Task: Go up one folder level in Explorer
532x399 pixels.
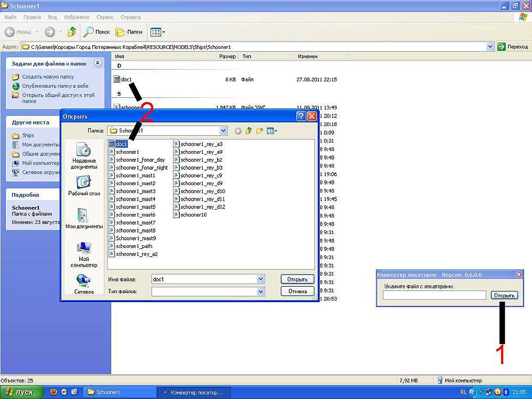Action: (x=72, y=32)
